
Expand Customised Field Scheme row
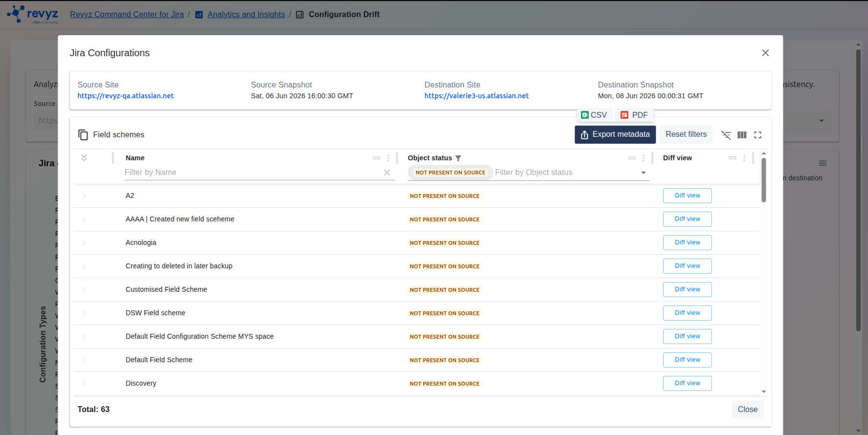[x=84, y=290]
